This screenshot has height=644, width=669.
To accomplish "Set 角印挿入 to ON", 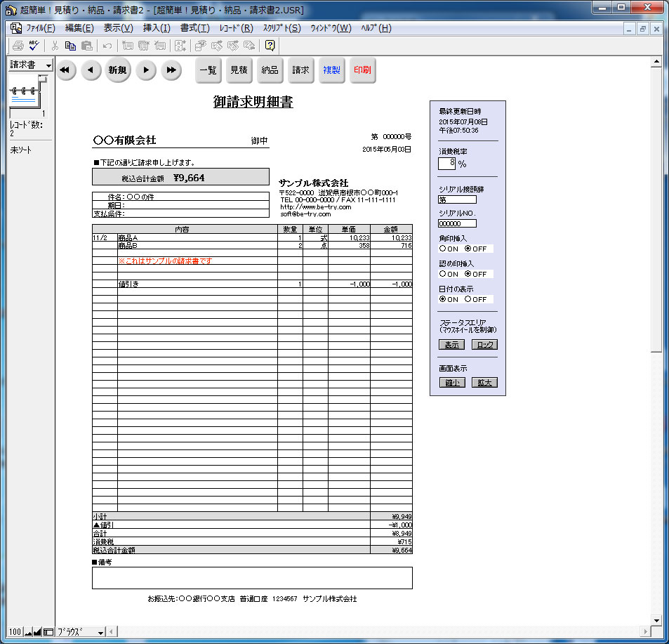I will pos(443,249).
